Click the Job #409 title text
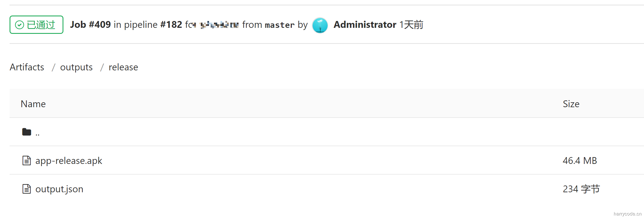The width and height of the screenshot is (644, 219). click(x=90, y=25)
